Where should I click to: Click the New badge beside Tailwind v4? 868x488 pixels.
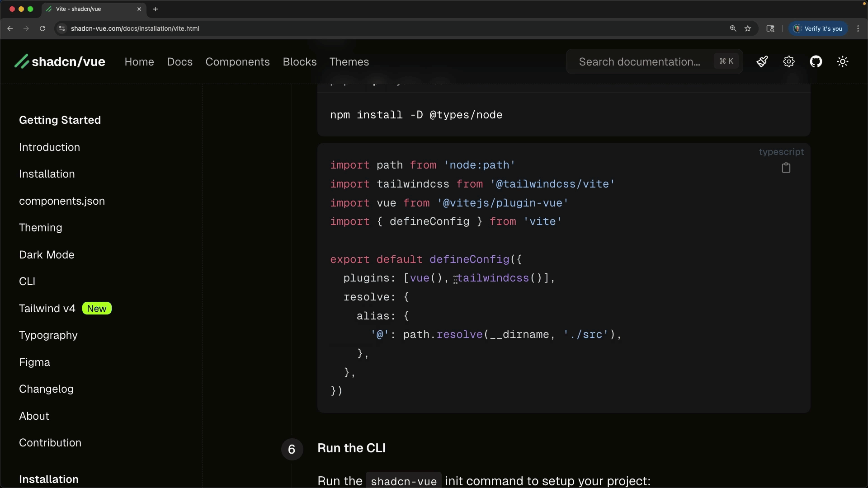[97, 309]
